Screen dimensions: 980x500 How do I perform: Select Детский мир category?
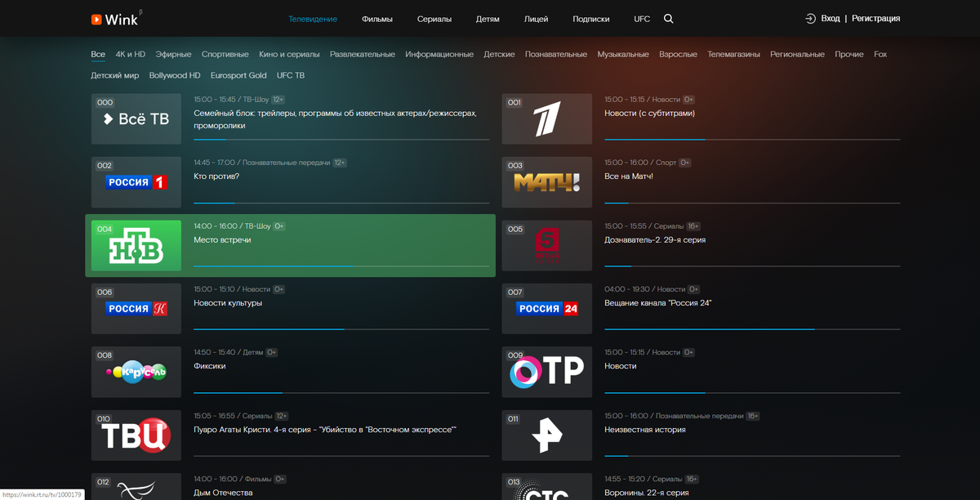pos(115,75)
